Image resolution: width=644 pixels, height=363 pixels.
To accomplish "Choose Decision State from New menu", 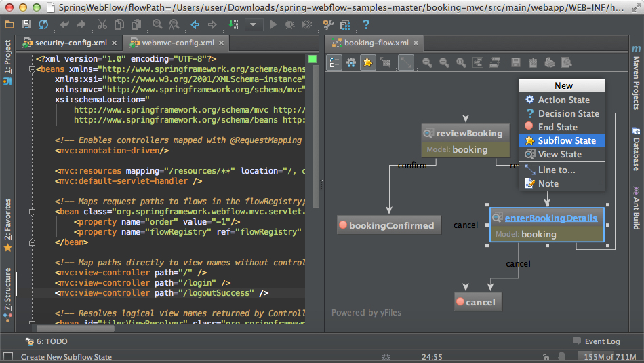I will coord(562,113).
